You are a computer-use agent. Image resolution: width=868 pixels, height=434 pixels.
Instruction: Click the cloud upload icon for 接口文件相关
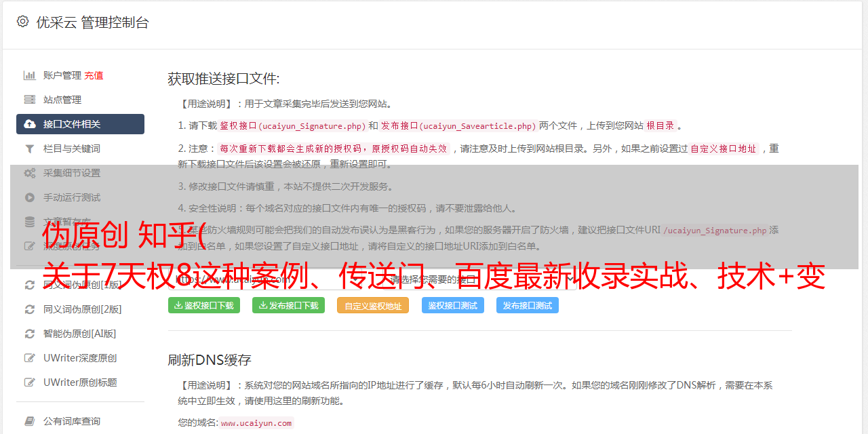pyautogui.click(x=30, y=124)
